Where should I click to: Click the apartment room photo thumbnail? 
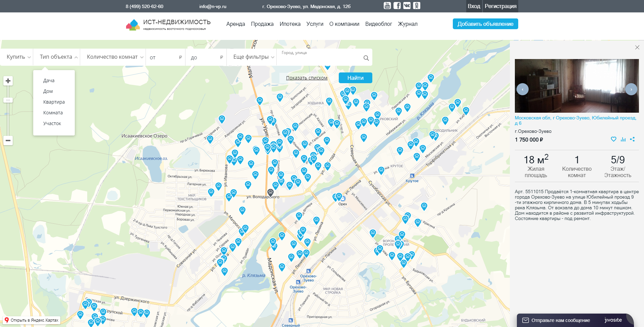click(577, 86)
